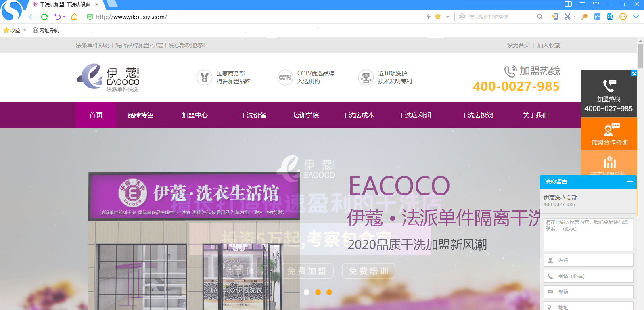Click the green refresh page icon
Screen dimensions: 644x310
pyautogui.click(x=45, y=17)
